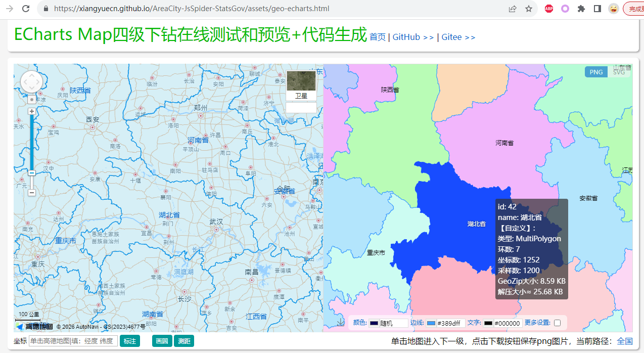Click the 标注 mark button

pyautogui.click(x=130, y=341)
